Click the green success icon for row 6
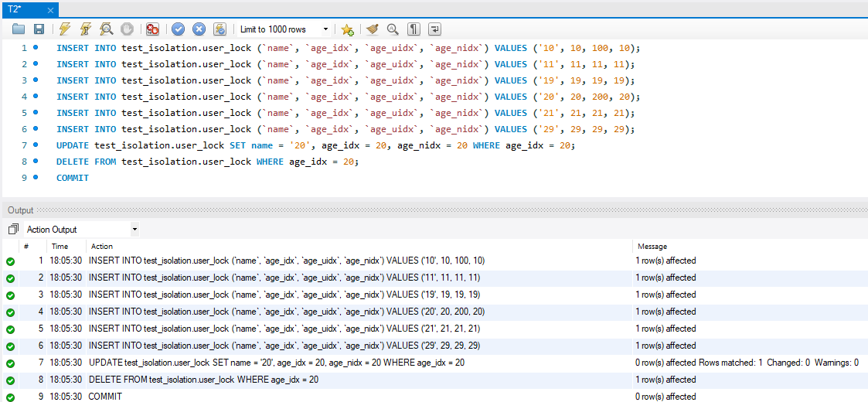This screenshot has width=868, height=402. point(10,346)
